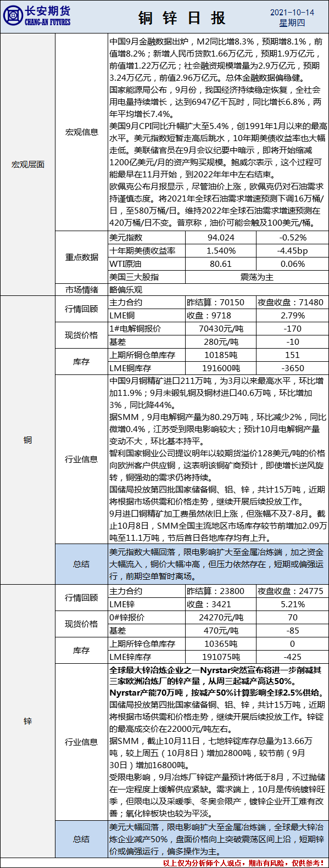Click the 宏观信息 row header

(82, 132)
